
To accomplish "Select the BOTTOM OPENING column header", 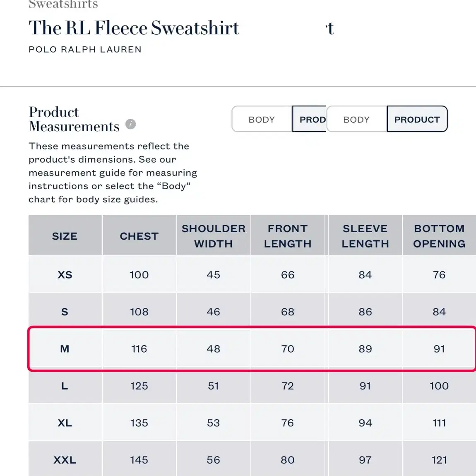I will tap(439, 235).
